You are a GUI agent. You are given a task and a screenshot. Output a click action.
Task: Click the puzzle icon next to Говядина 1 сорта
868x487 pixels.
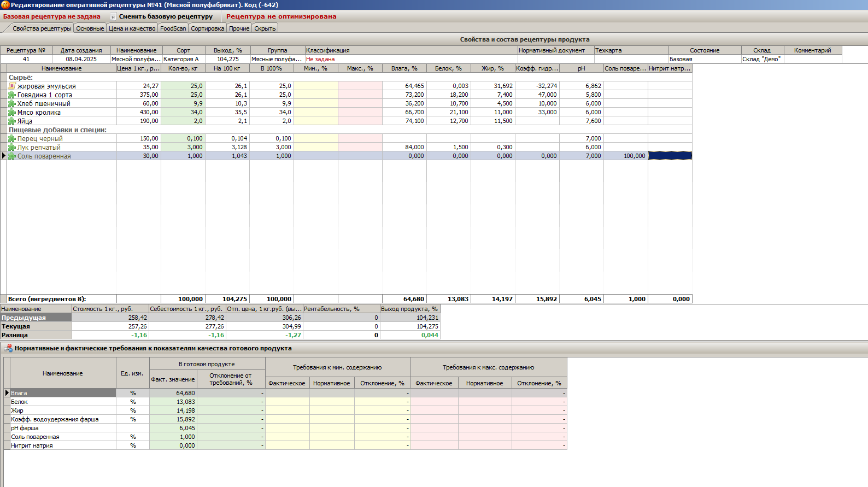click(x=12, y=95)
